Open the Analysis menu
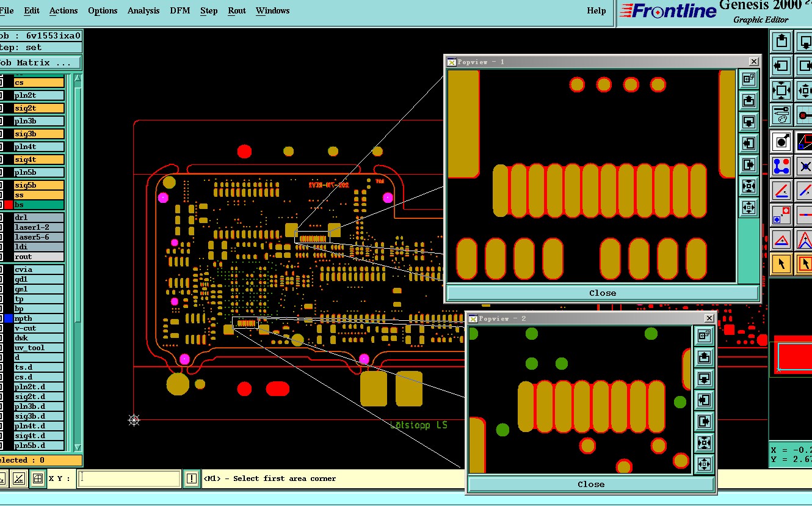This screenshot has width=812, height=506. tap(143, 10)
